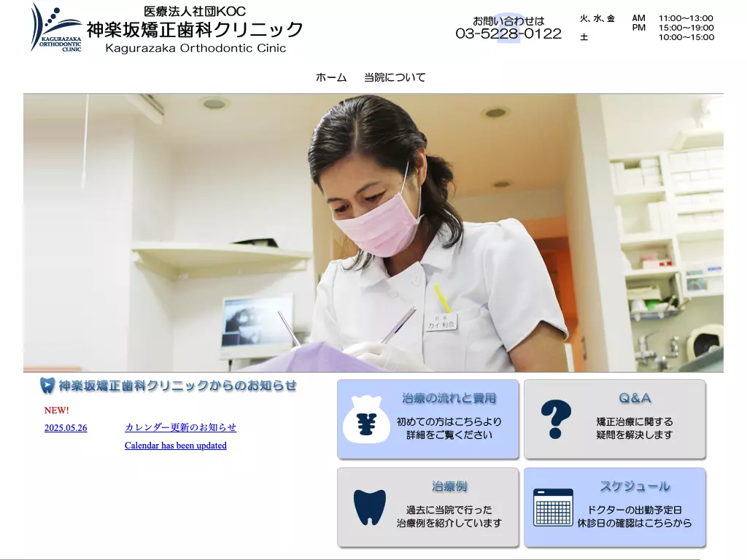Click the question mark Q&A icon

556,419
